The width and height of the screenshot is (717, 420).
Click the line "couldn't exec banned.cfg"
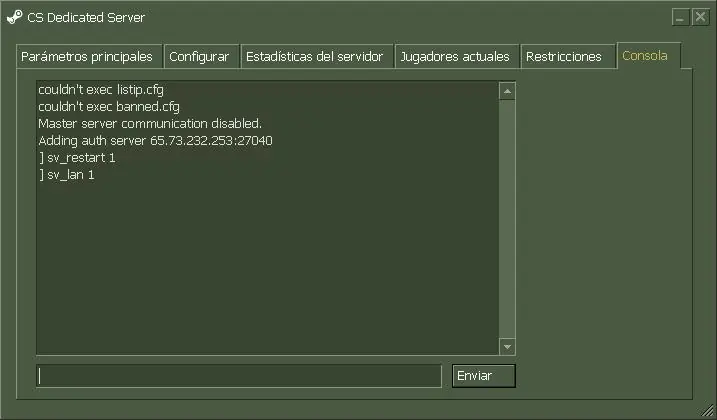coord(109,107)
